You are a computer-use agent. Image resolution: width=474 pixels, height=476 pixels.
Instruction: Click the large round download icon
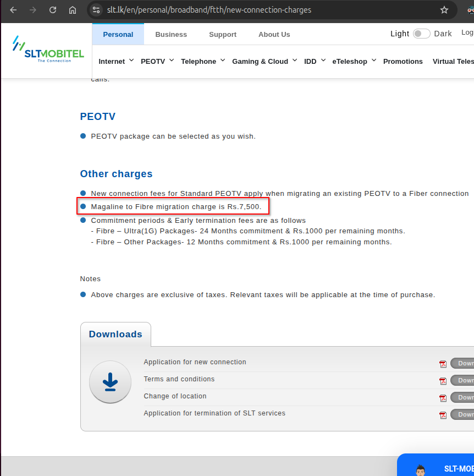(x=110, y=382)
